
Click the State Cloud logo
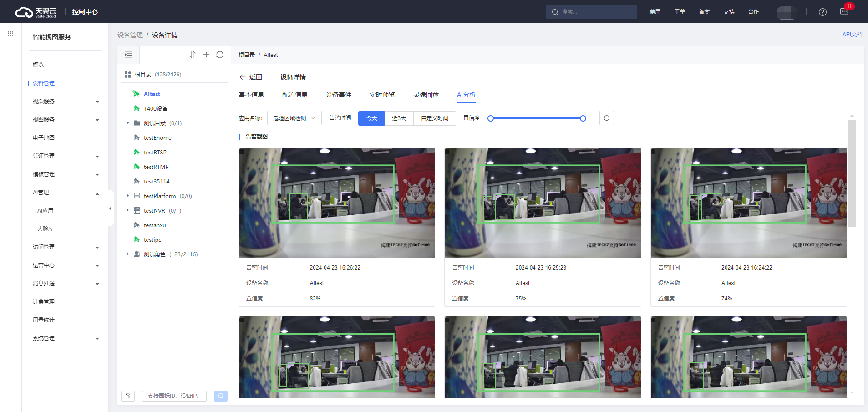pyautogui.click(x=36, y=12)
